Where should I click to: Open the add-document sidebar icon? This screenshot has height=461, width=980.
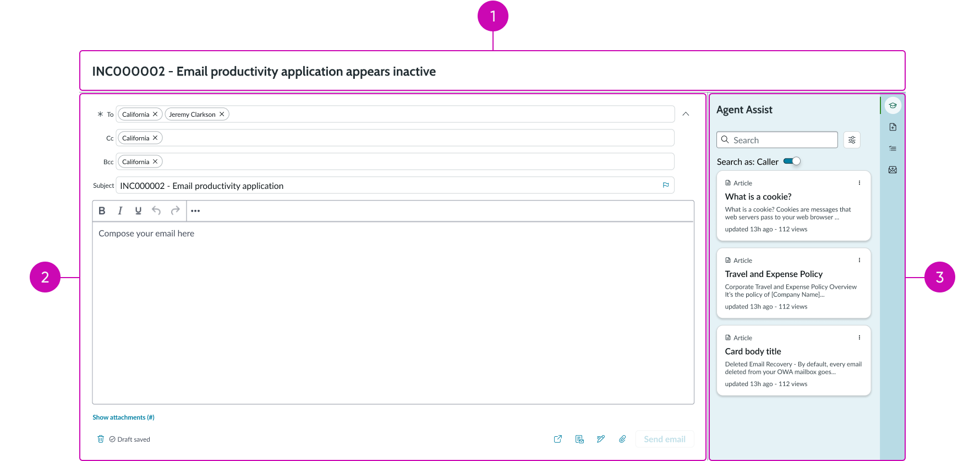(893, 127)
